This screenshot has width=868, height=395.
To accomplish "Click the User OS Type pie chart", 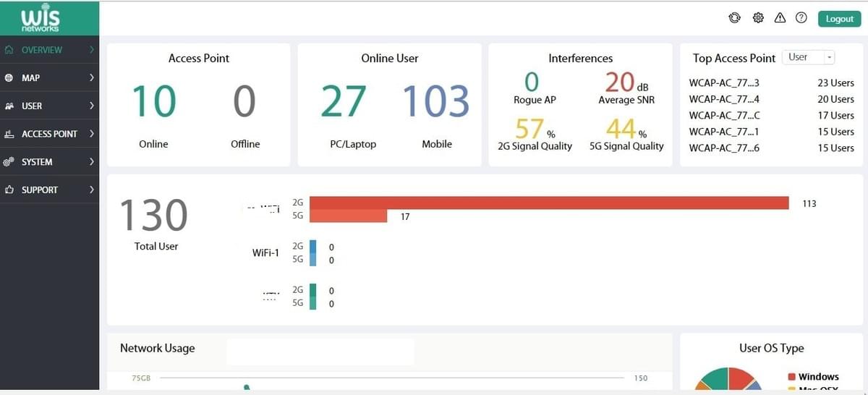I will click(x=728, y=379).
